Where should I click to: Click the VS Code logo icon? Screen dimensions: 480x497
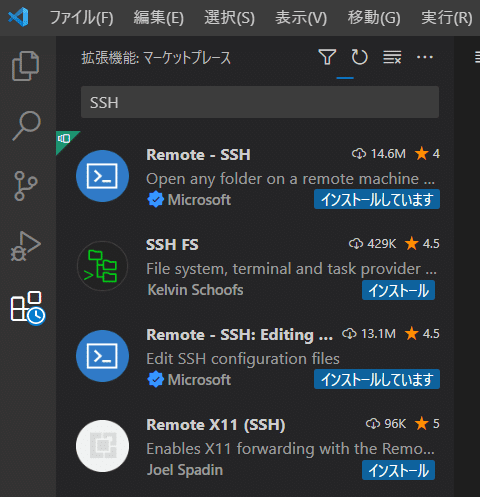coord(18,17)
